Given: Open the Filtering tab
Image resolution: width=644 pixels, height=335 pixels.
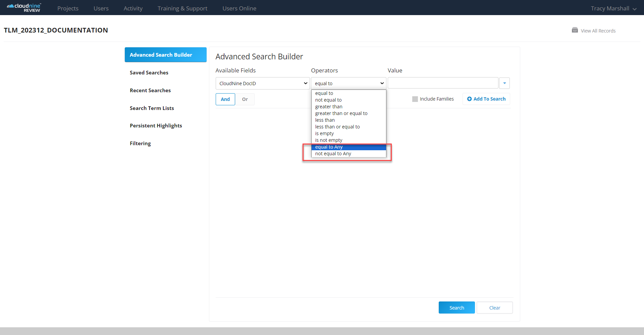Looking at the screenshot, I should tap(140, 144).
